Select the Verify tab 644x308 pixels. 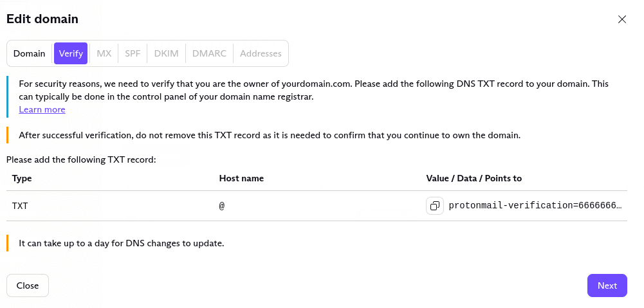pyautogui.click(x=71, y=53)
